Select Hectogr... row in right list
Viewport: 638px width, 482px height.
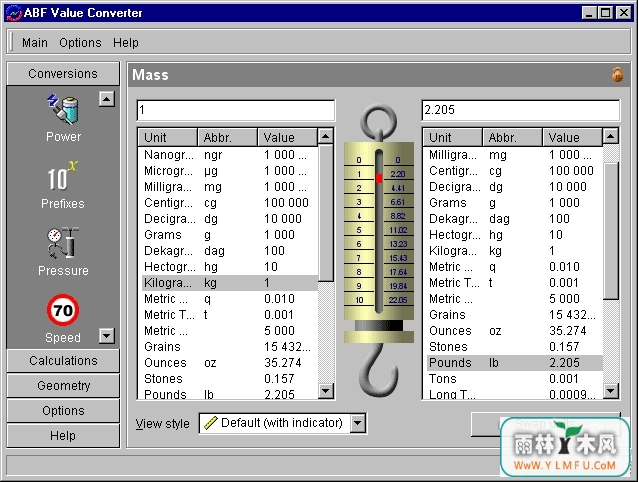click(513, 235)
